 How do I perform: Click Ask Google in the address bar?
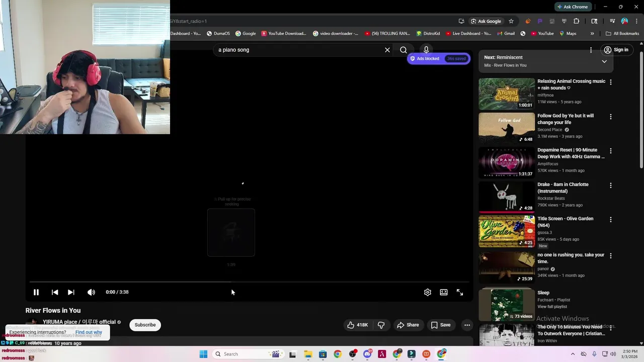click(x=486, y=21)
